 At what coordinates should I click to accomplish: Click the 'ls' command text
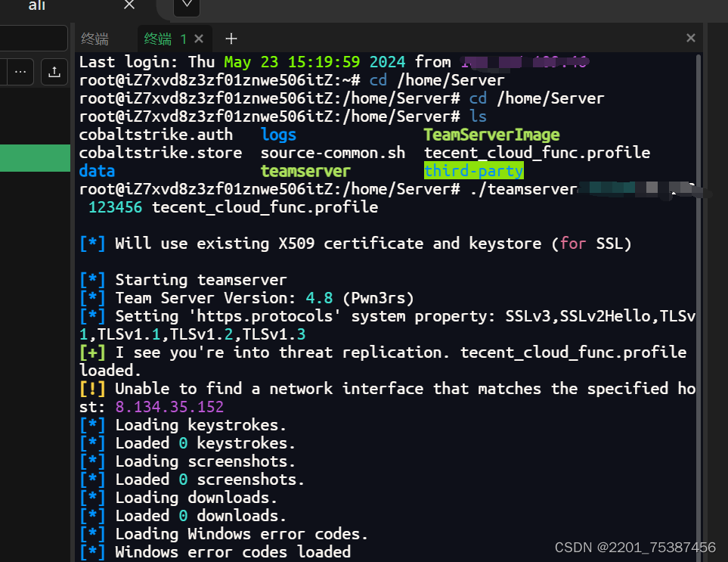pyautogui.click(x=479, y=116)
